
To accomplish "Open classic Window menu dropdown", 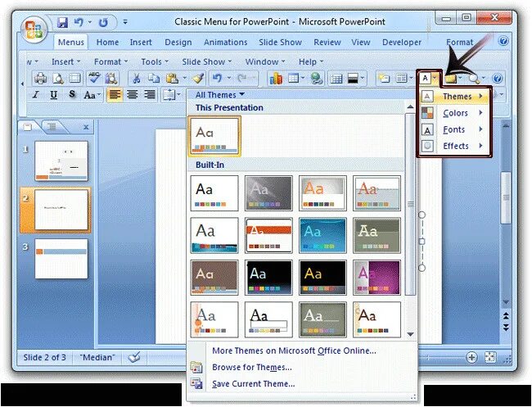I will point(265,61).
